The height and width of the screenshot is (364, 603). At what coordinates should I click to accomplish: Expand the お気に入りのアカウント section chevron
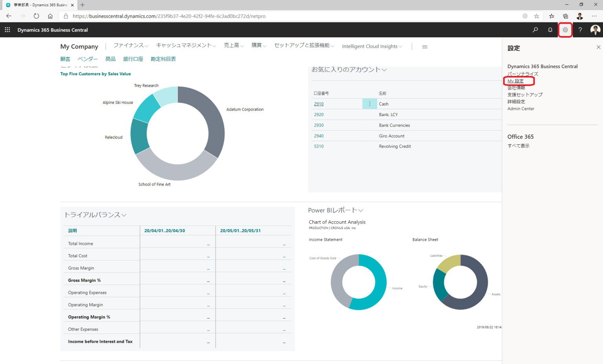click(384, 70)
